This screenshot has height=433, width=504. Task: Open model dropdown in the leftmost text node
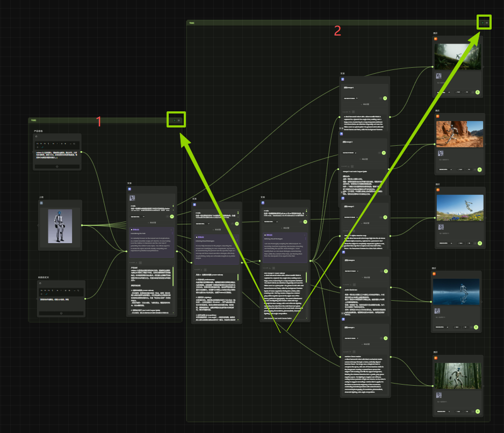tap(139, 216)
